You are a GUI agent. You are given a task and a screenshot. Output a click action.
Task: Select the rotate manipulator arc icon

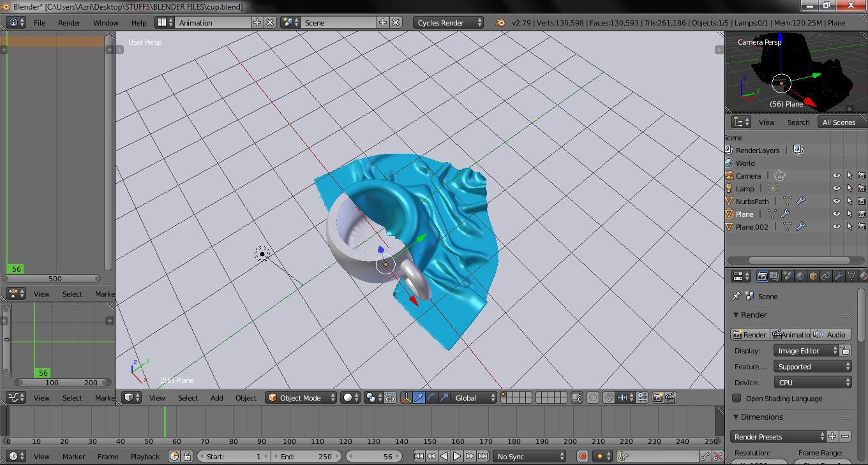coord(431,397)
